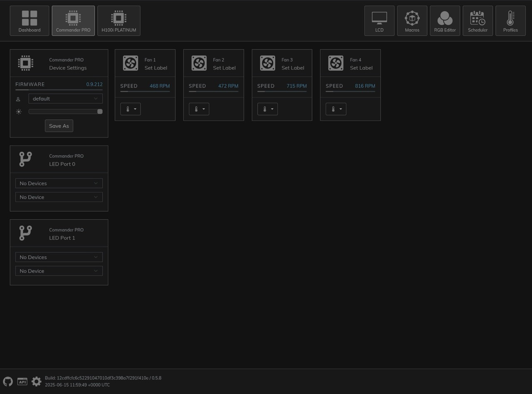Expand LED Port 1 No Device dropdown

coord(59,271)
